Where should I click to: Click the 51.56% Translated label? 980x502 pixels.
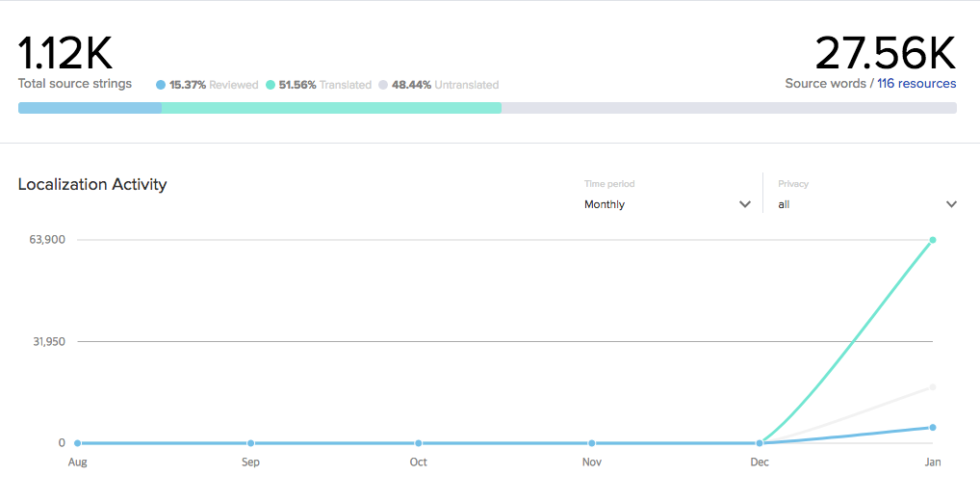325,85
